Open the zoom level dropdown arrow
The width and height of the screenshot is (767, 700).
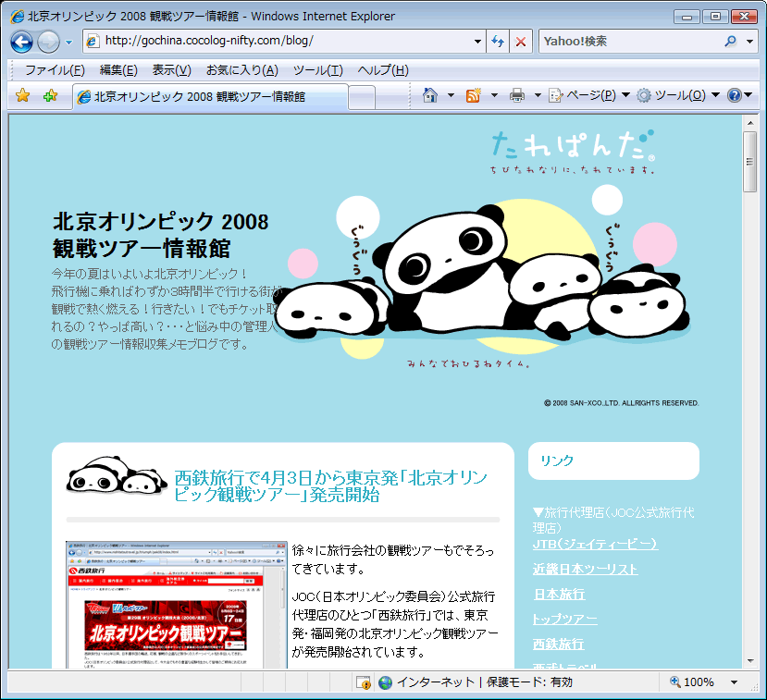[734, 682]
